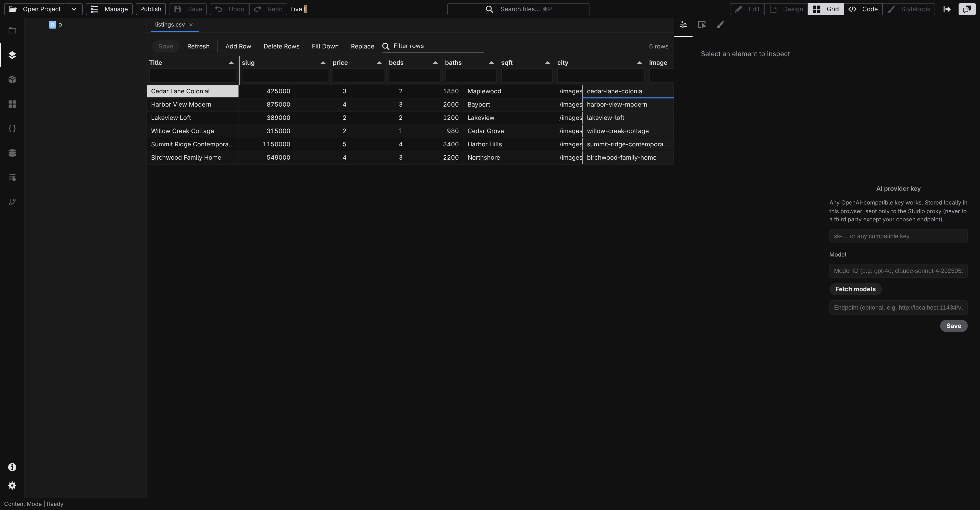The height and width of the screenshot is (510, 980).
Task: Select the 1150000 price cell
Action: coord(267,144)
